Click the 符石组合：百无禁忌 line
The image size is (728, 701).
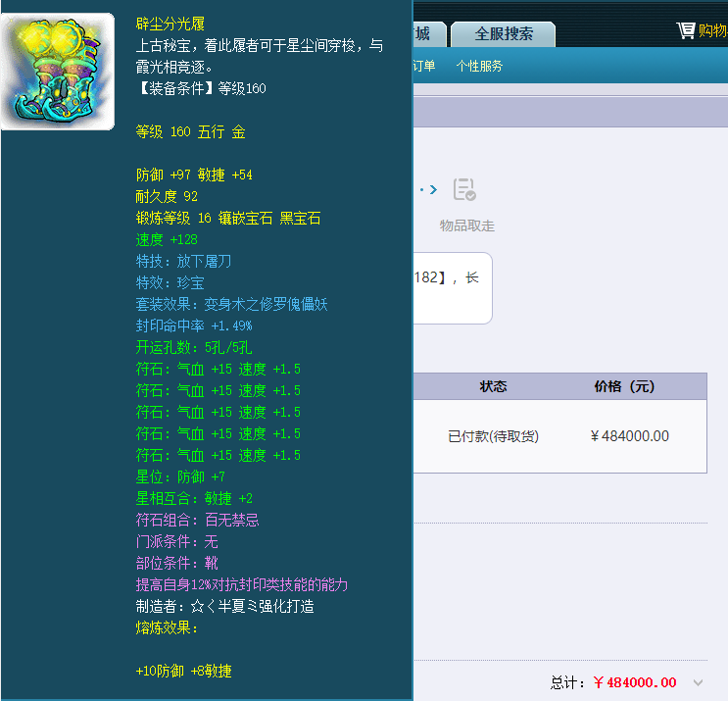(x=197, y=520)
